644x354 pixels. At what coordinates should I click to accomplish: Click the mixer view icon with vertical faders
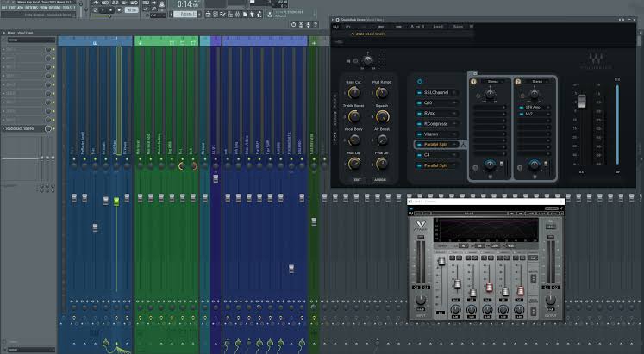pos(237,15)
